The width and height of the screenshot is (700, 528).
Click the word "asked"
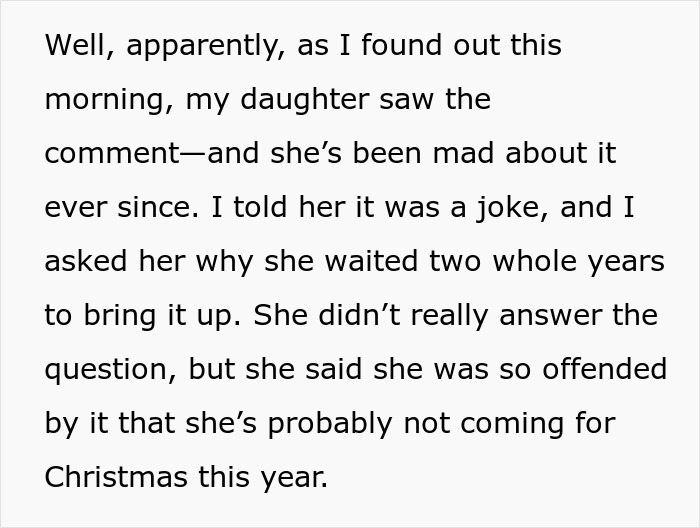coord(85,262)
